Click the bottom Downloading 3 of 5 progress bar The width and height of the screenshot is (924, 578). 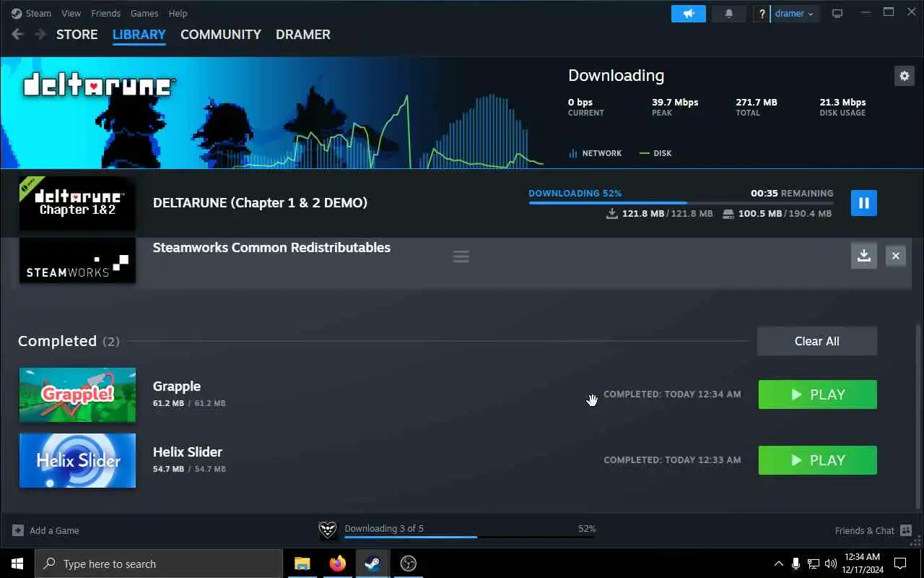(x=470, y=537)
